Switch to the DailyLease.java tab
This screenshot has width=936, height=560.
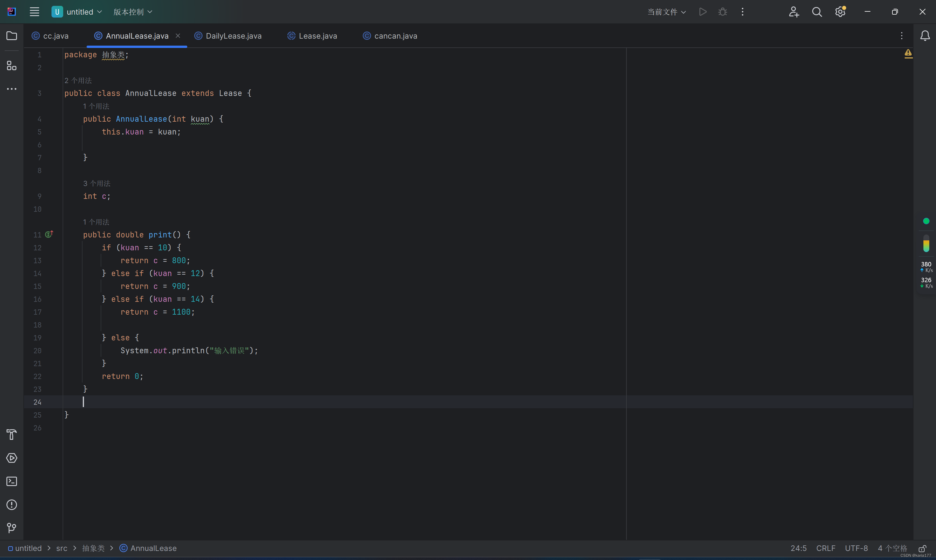tap(233, 36)
